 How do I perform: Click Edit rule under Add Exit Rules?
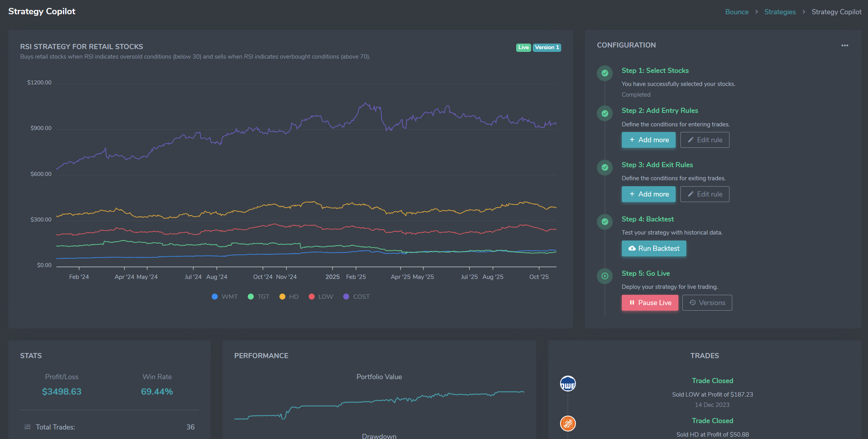point(705,194)
